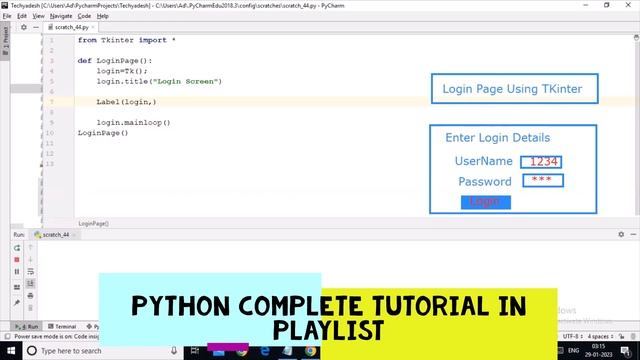Close the scratch_44 run tab
This screenshot has width=640, height=360.
74,235
